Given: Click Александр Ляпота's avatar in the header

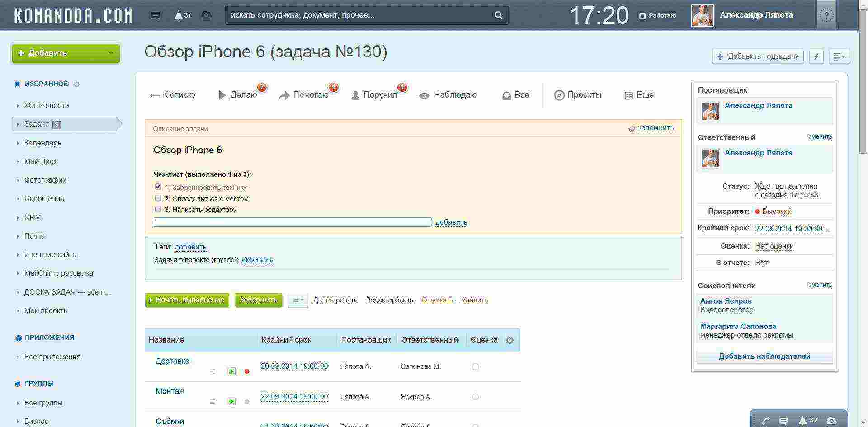Looking at the screenshot, I should coord(703,15).
